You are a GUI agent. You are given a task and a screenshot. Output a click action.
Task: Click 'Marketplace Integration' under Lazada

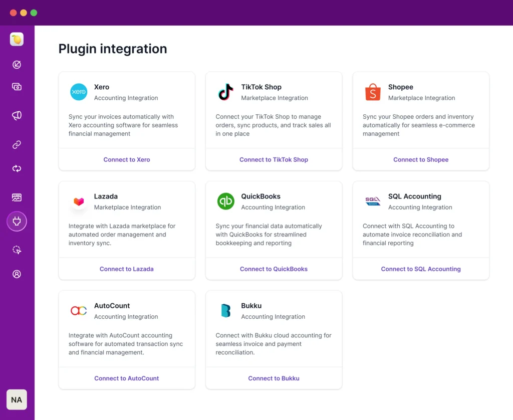click(x=127, y=207)
